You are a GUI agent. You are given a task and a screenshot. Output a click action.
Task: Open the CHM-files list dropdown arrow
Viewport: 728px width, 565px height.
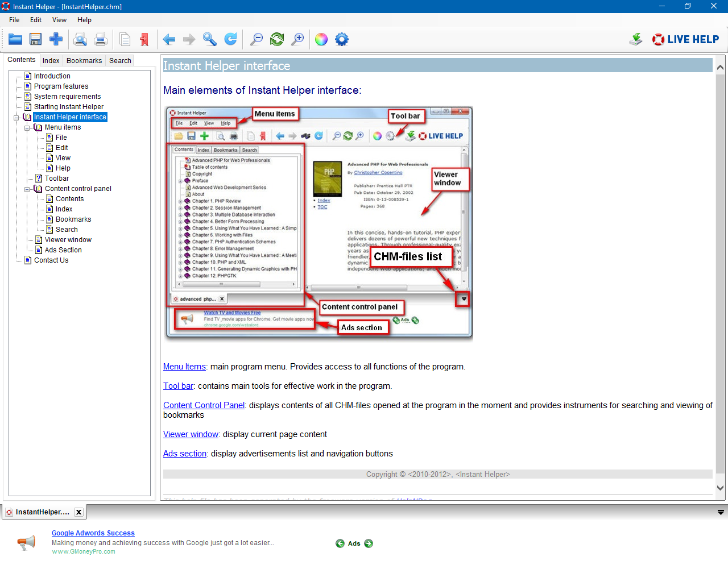(x=721, y=513)
